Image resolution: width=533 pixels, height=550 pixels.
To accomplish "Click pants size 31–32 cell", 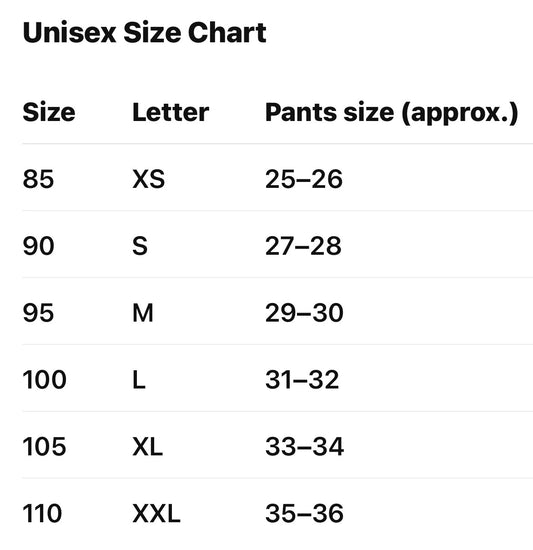I will click(x=302, y=380).
